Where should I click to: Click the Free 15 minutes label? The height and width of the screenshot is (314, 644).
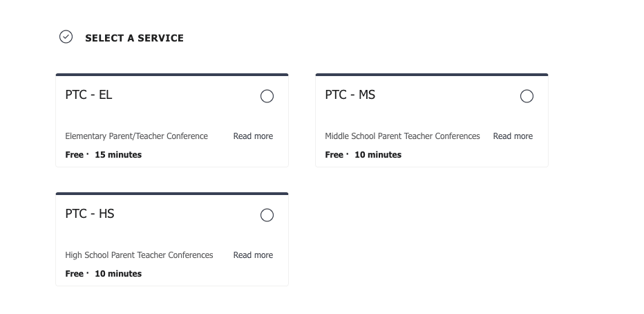tap(104, 154)
